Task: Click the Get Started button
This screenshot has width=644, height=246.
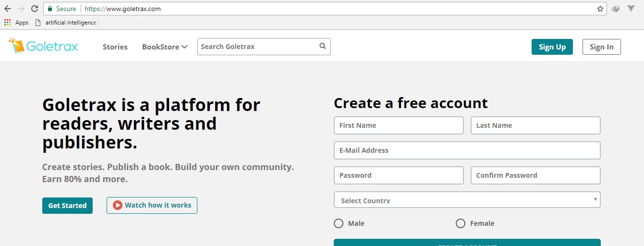Action: click(x=67, y=205)
